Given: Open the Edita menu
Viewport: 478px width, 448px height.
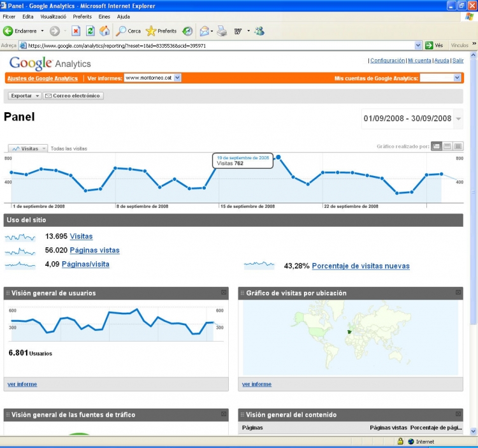Looking at the screenshot, I should tap(28, 17).
